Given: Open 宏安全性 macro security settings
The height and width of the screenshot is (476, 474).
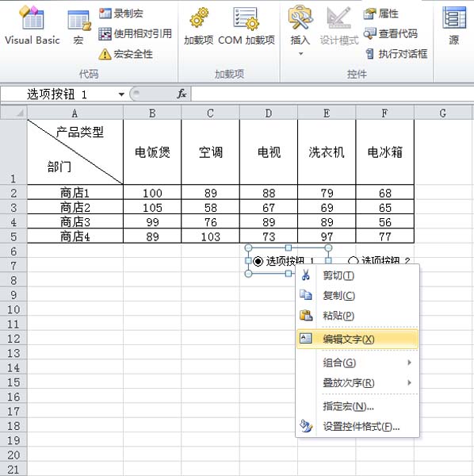Looking at the screenshot, I should click(x=126, y=54).
